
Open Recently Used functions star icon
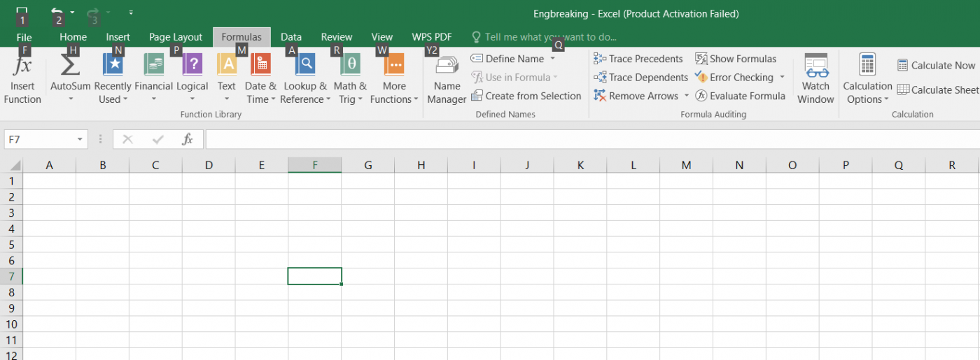point(113,66)
